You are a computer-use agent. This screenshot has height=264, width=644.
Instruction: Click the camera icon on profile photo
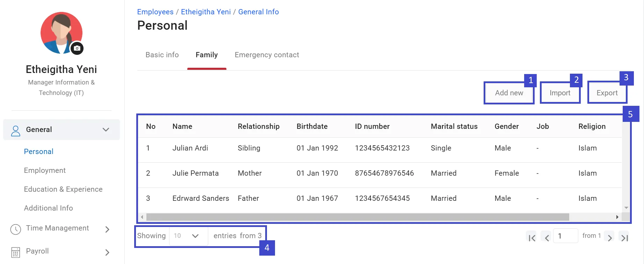click(77, 48)
